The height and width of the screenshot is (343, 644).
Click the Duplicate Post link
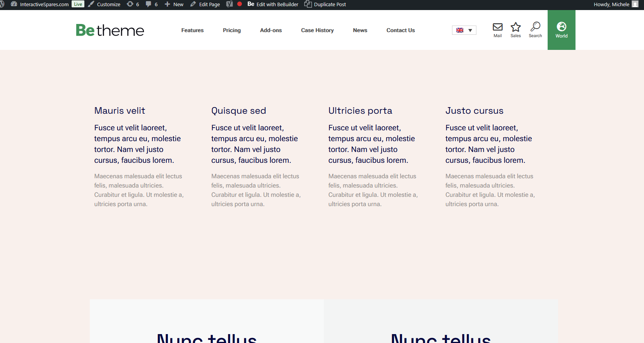click(x=325, y=4)
